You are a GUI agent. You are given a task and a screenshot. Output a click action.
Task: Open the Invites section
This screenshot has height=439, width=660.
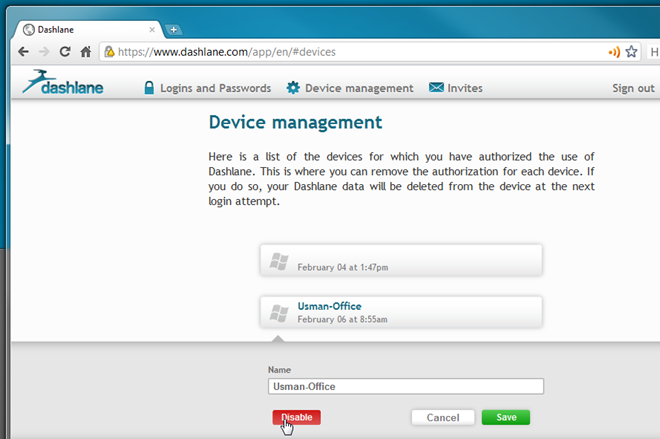[465, 88]
